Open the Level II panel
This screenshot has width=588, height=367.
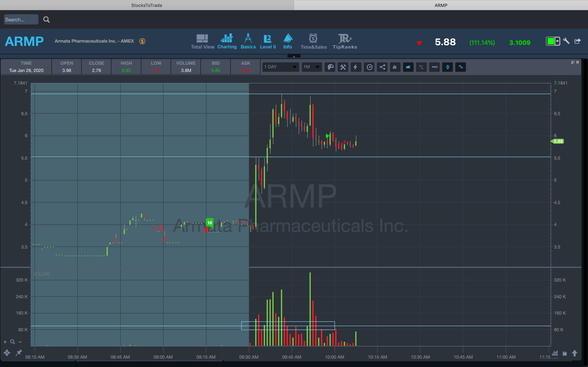[x=268, y=41]
